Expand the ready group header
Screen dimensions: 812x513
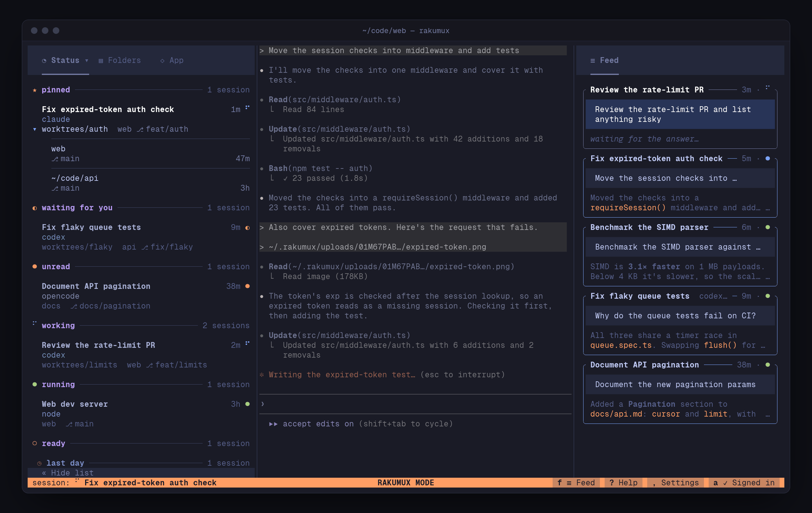[141, 444]
